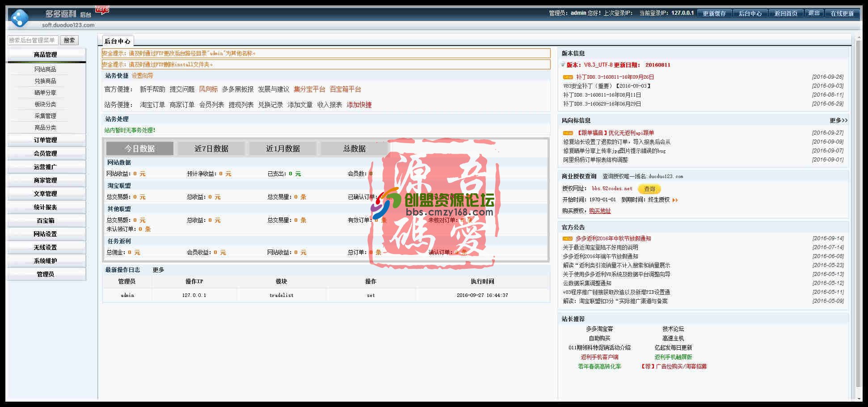
Task: Click the 搜索 button
Action: (69, 40)
